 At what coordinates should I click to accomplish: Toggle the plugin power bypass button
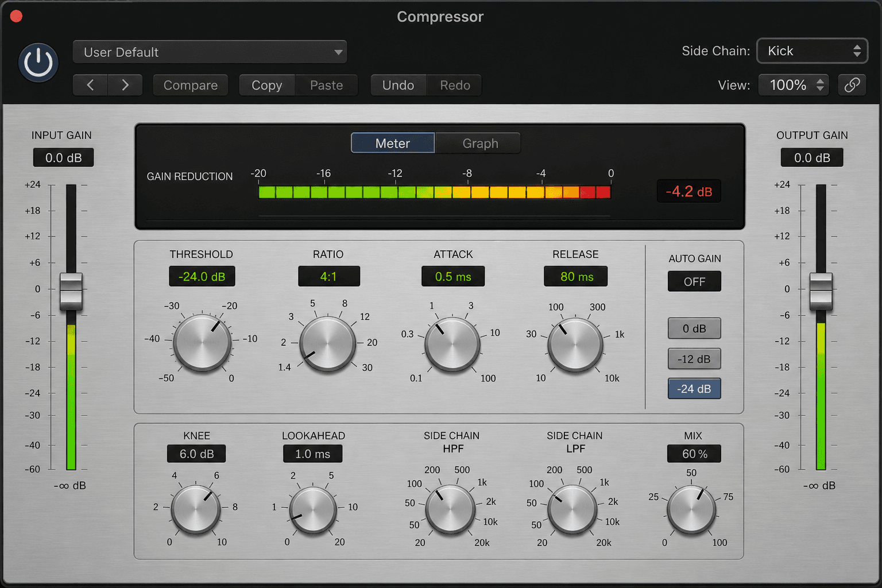[x=38, y=63]
